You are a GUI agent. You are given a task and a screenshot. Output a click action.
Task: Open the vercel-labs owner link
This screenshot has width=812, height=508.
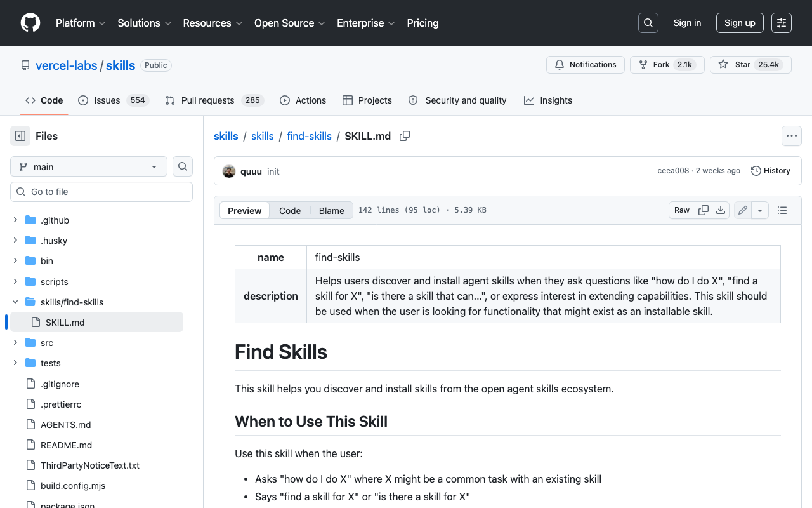coord(67,65)
